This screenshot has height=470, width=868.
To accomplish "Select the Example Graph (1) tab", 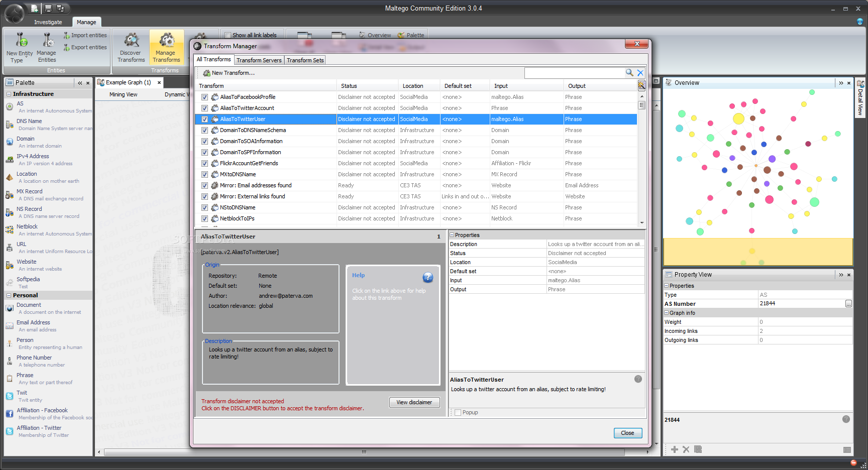I will click(128, 82).
